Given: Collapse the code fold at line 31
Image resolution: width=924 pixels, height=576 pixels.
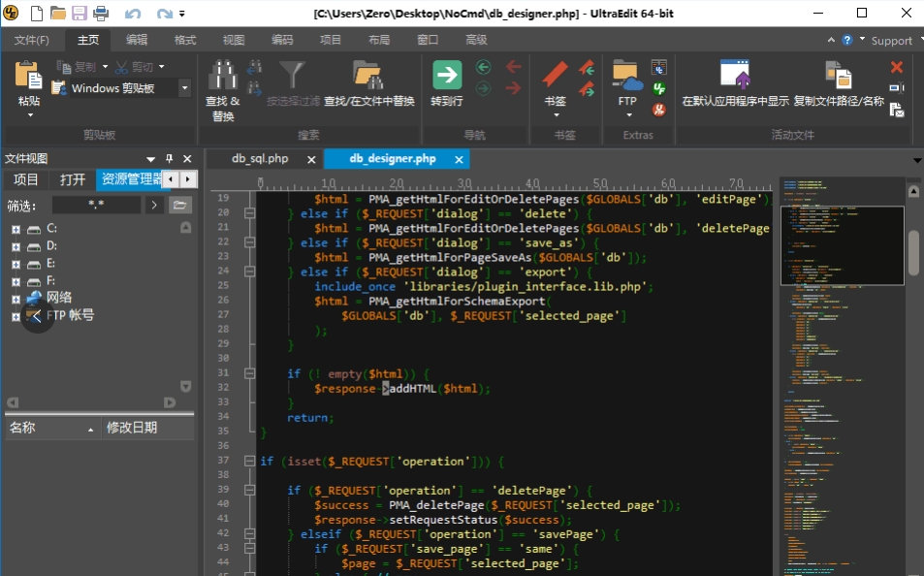Looking at the screenshot, I should point(249,373).
